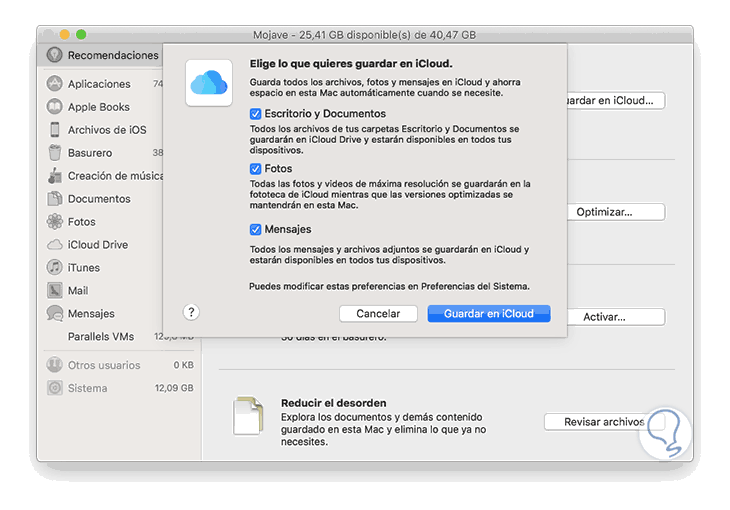The width and height of the screenshot is (730, 510).
Task: Select the Apple Books icon
Action: pos(54,107)
